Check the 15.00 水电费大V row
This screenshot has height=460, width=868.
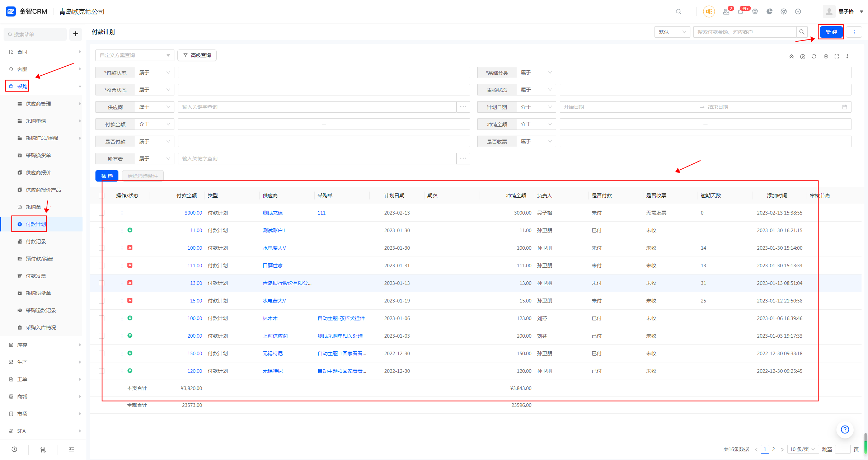102,301
